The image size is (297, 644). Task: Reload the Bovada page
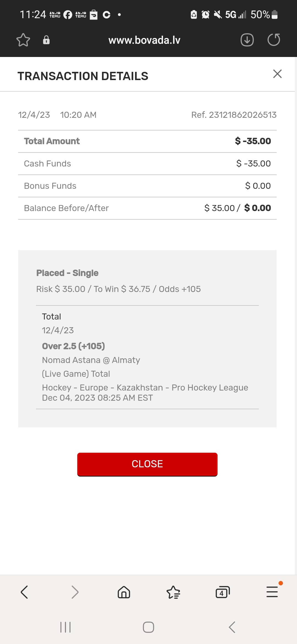tap(274, 40)
